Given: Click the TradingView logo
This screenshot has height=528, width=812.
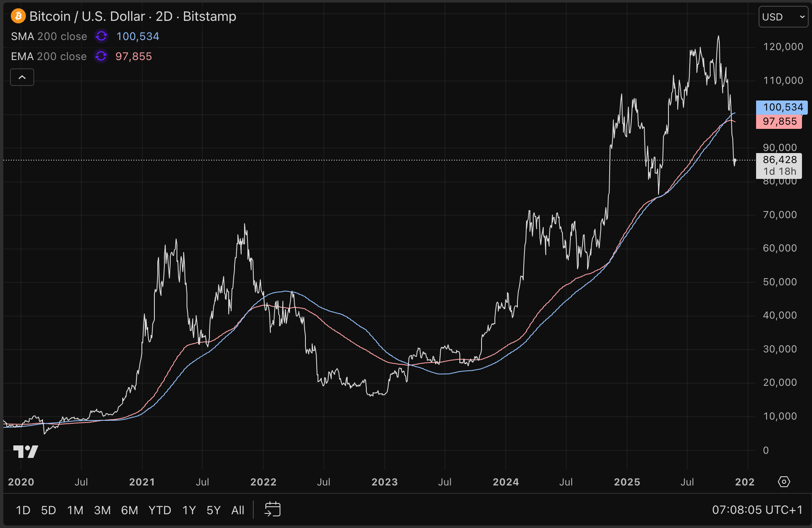Looking at the screenshot, I should (x=25, y=451).
